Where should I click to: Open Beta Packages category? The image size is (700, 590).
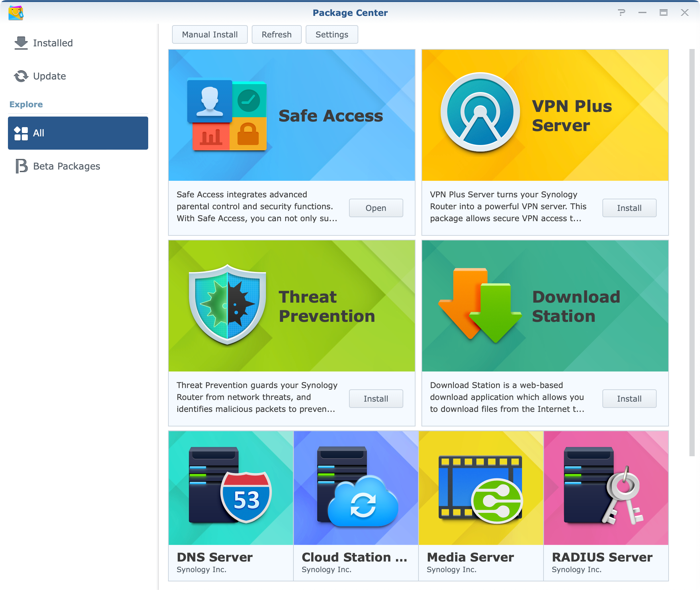click(x=78, y=166)
